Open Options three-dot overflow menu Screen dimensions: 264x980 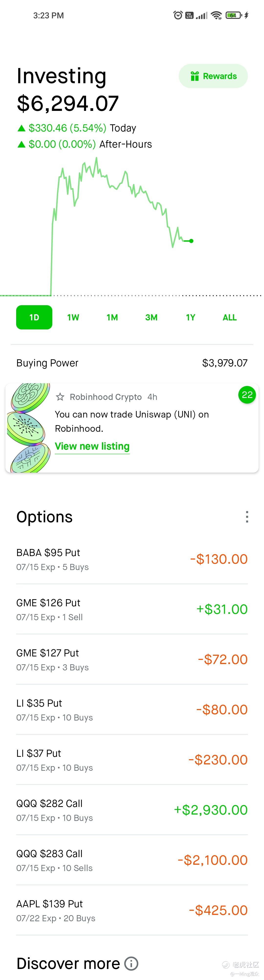coord(247,517)
